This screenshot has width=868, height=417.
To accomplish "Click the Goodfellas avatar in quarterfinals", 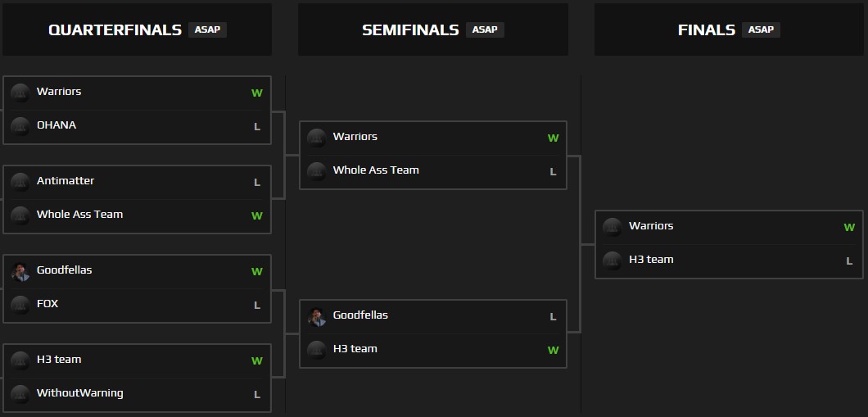I will point(20,272).
